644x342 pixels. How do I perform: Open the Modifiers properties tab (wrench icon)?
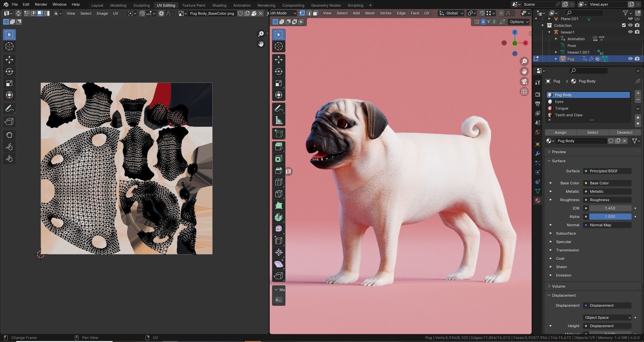point(538,154)
